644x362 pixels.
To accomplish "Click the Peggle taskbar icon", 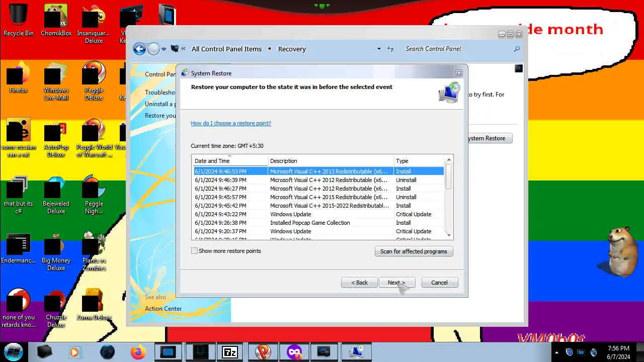I will pos(263,352).
